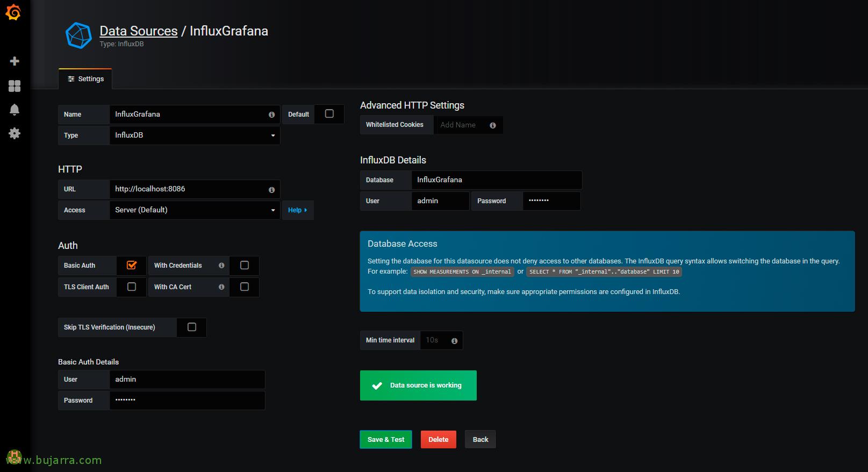Viewport: 868px width, 472px height.
Task: Disable the Basic Auth checkbox
Action: point(132,265)
